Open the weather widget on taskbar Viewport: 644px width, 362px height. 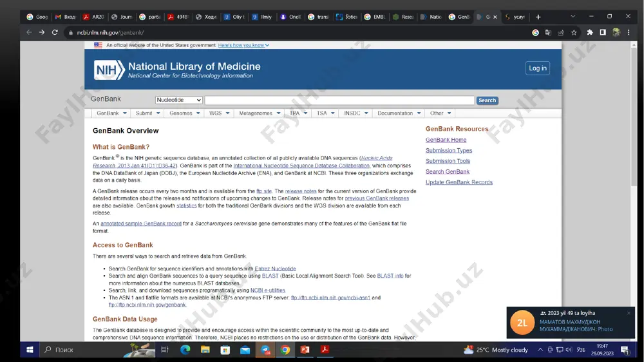(496, 350)
